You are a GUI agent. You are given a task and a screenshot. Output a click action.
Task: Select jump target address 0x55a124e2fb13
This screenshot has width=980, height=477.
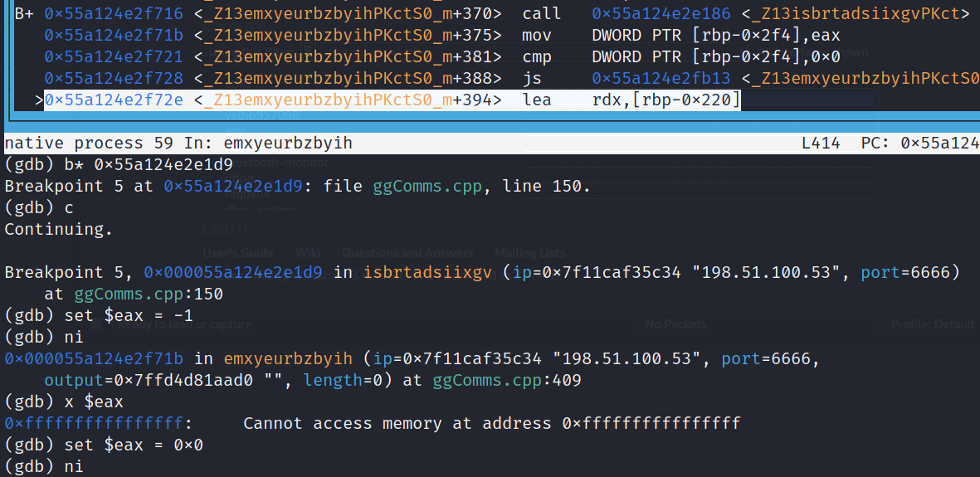[661, 79]
